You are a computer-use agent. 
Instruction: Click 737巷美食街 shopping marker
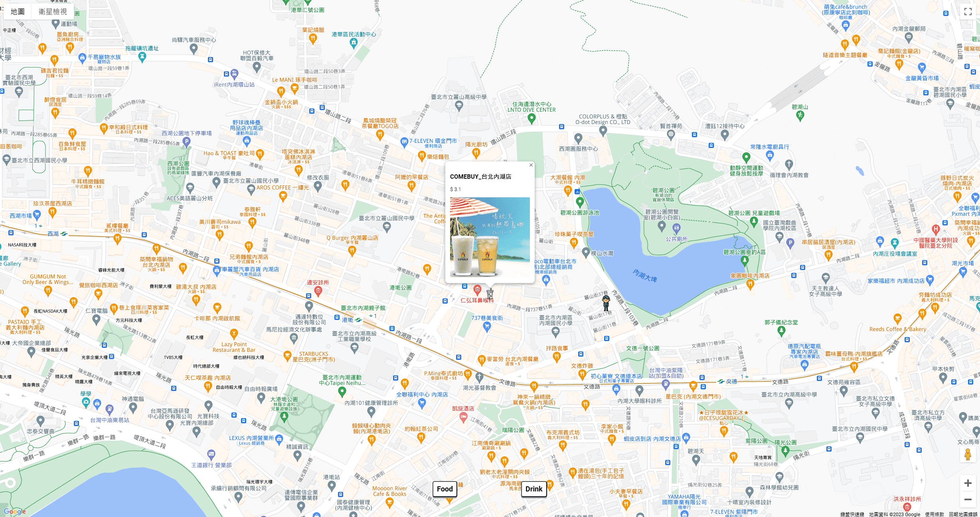click(x=487, y=327)
